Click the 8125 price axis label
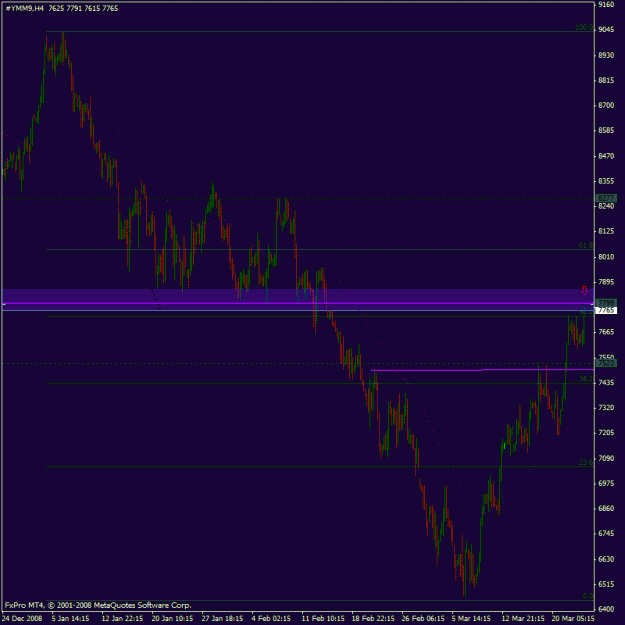The height and width of the screenshot is (625, 625). tap(606, 231)
